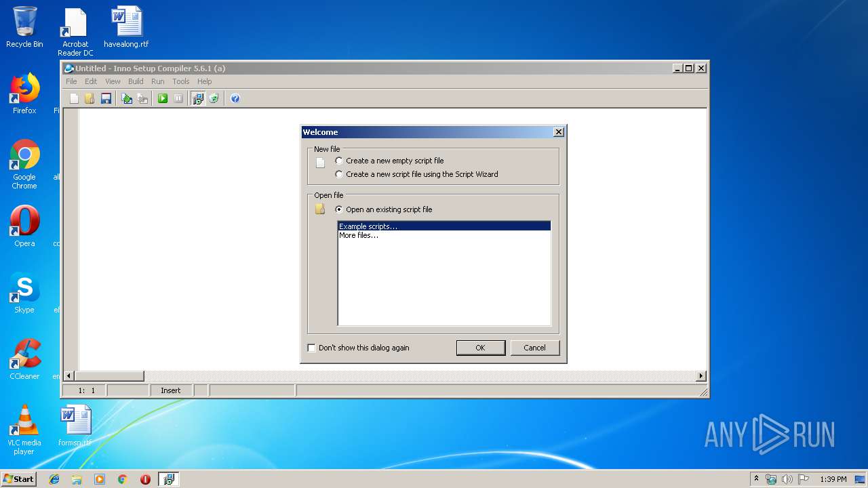
Task: Click OK in Welcome dialog
Action: pyautogui.click(x=481, y=348)
